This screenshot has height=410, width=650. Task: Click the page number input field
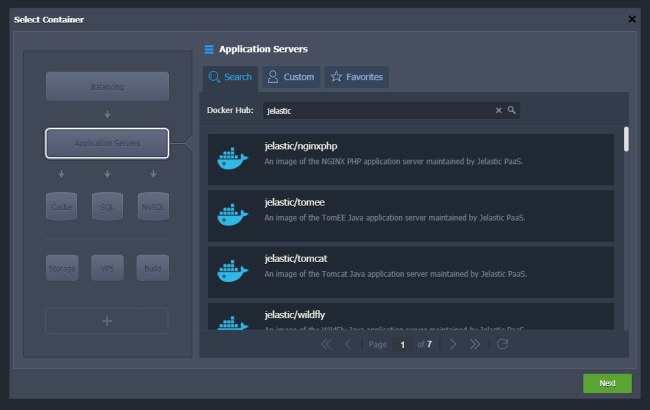[402, 344]
